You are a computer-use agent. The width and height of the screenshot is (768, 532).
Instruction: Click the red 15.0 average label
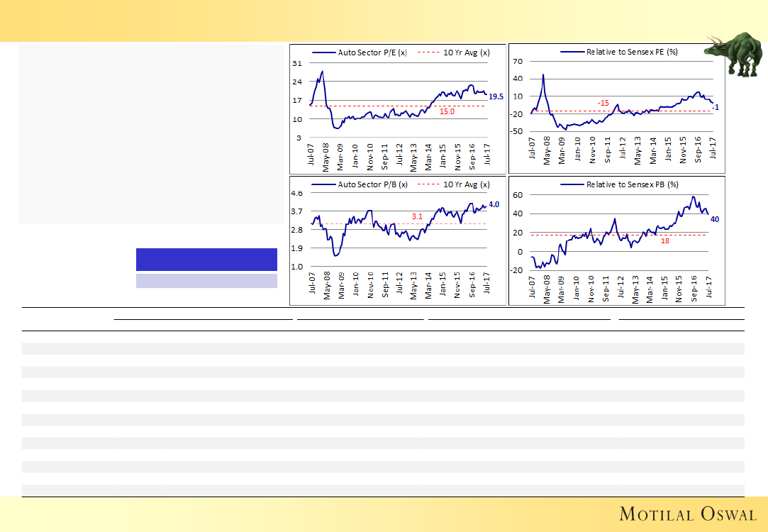coord(447,111)
